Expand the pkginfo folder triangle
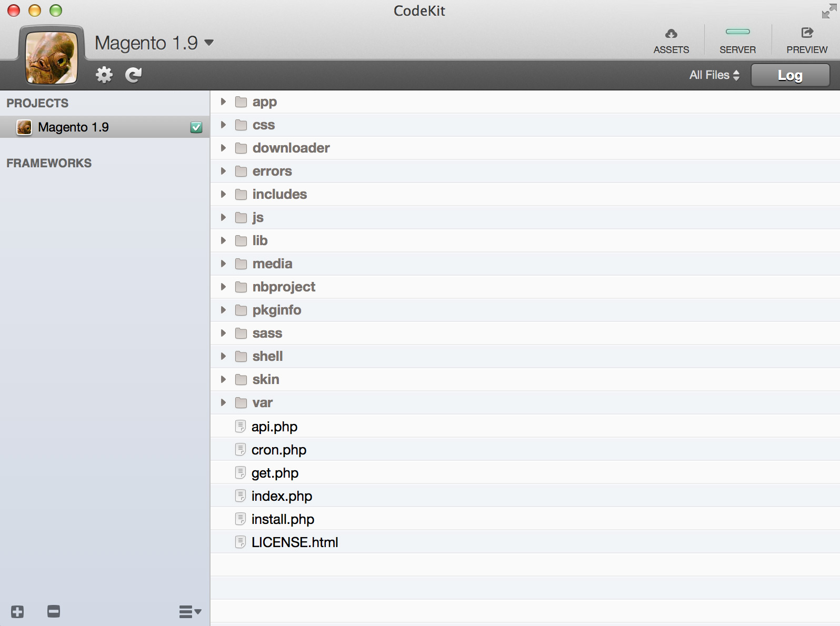Viewport: 840px width, 626px height. [x=223, y=310]
